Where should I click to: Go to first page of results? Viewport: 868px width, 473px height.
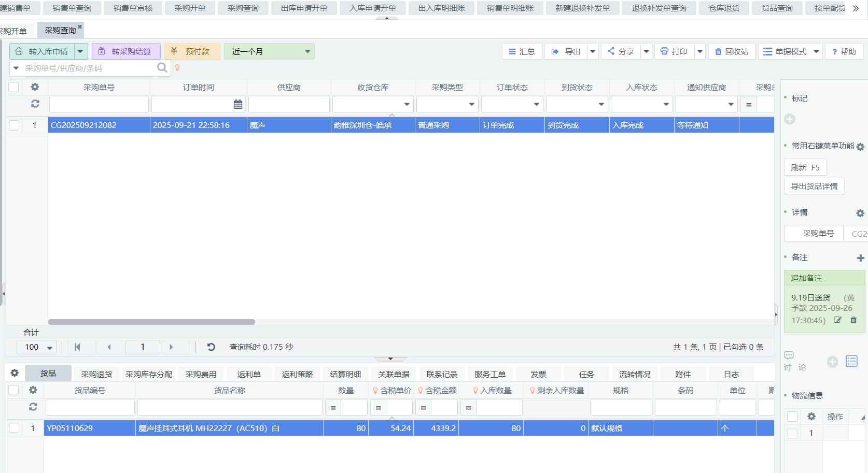(x=77, y=347)
